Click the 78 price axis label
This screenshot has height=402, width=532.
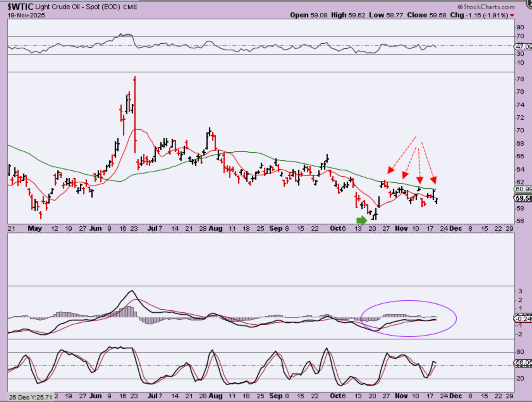(x=520, y=79)
